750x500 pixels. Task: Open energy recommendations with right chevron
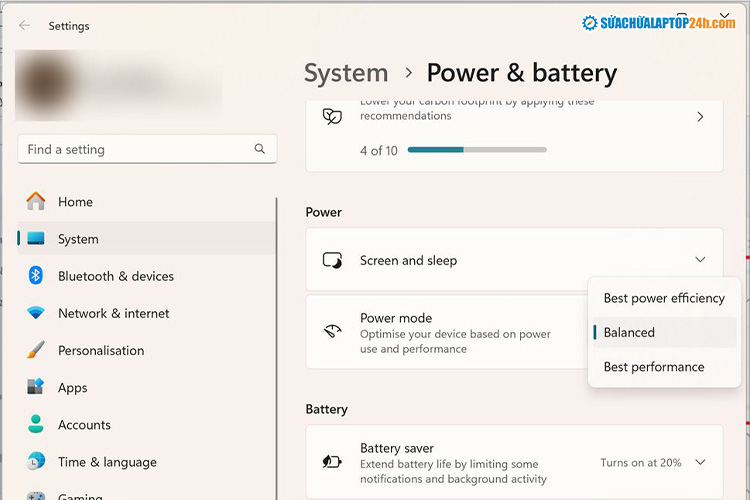(700, 117)
